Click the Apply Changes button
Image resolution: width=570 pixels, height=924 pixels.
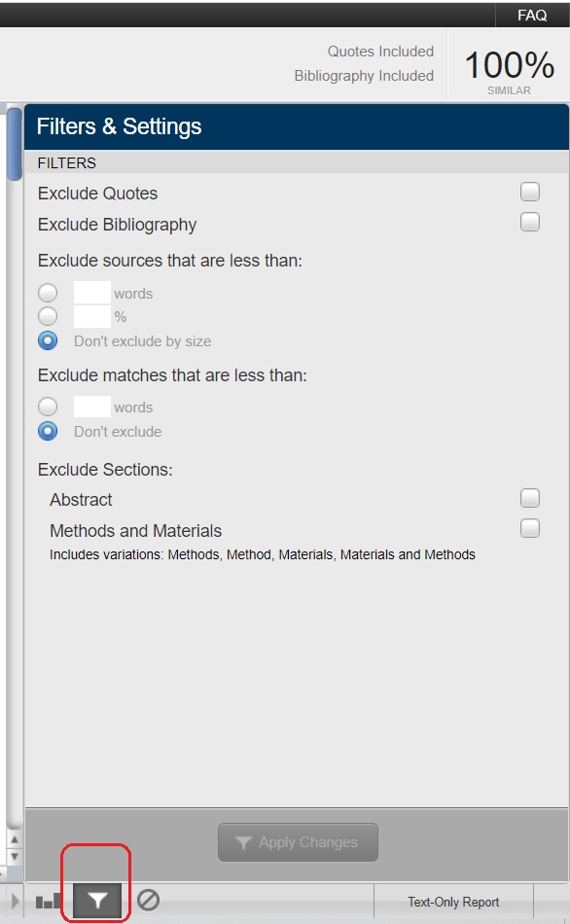tap(298, 842)
